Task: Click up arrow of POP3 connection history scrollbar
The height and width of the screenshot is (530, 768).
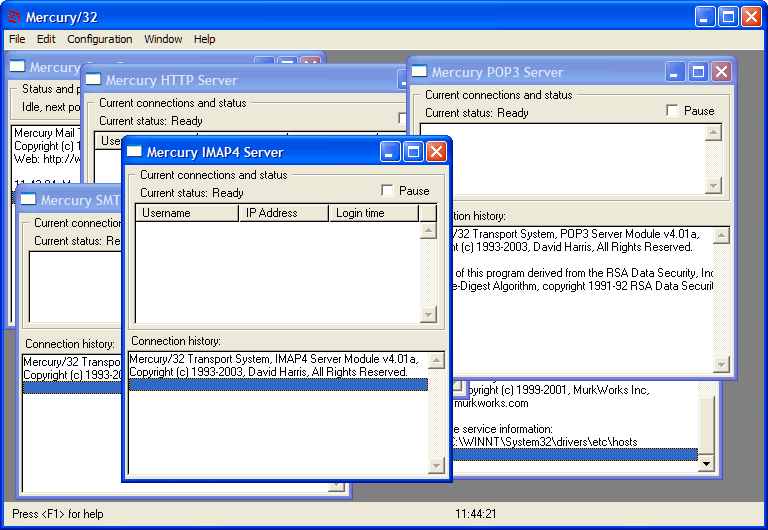Action: [x=721, y=236]
